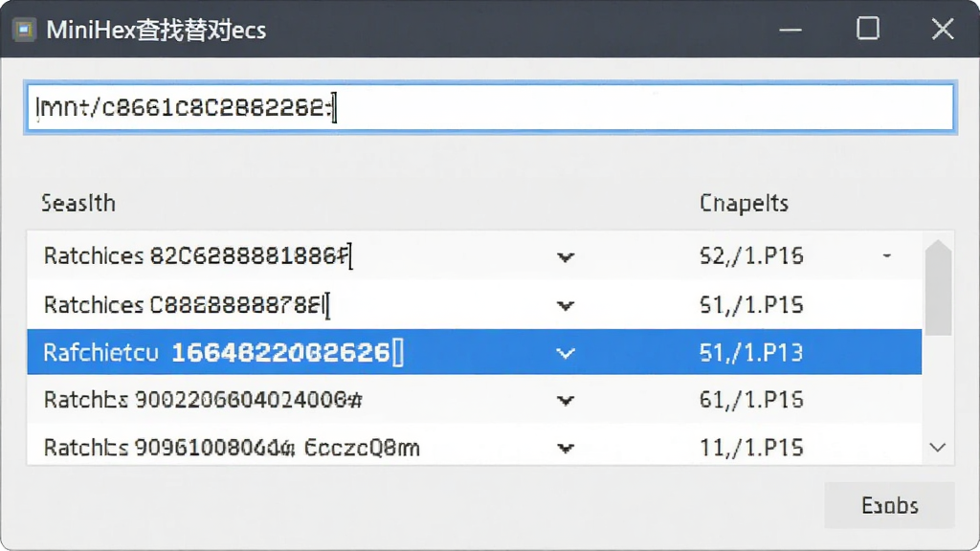The image size is (980, 551).
Task: Expand dropdown on the 90961008044 row
Action: click(565, 449)
